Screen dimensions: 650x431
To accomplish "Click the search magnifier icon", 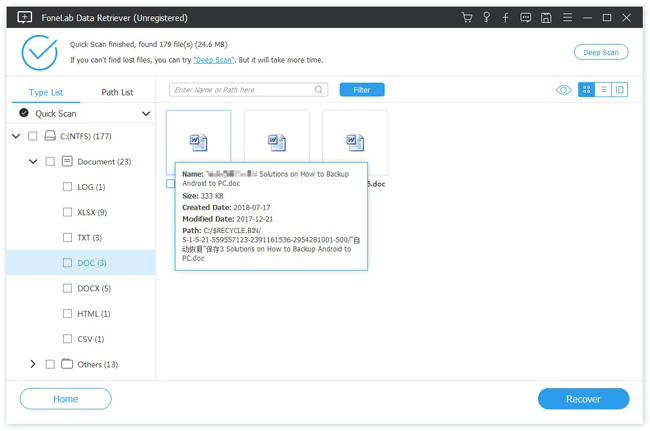I will [318, 90].
